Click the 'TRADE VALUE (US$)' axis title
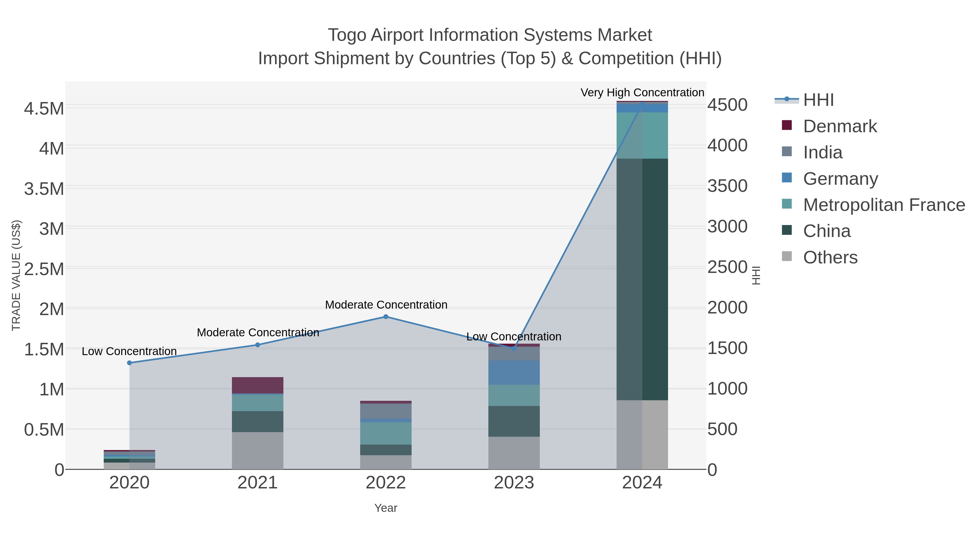This screenshot has height=551, width=980. 16,275
